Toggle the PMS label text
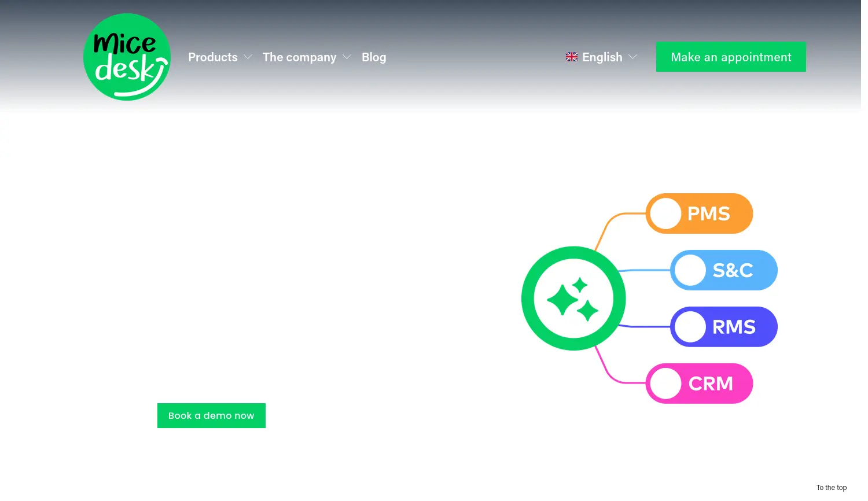The image size is (868, 501). tap(708, 213)
